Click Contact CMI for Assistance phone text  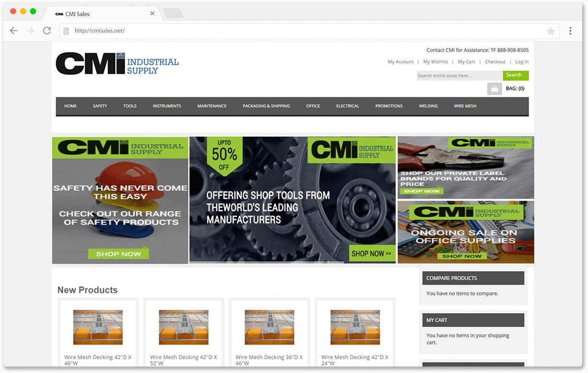pyautogui.click(x=478, y=50)
